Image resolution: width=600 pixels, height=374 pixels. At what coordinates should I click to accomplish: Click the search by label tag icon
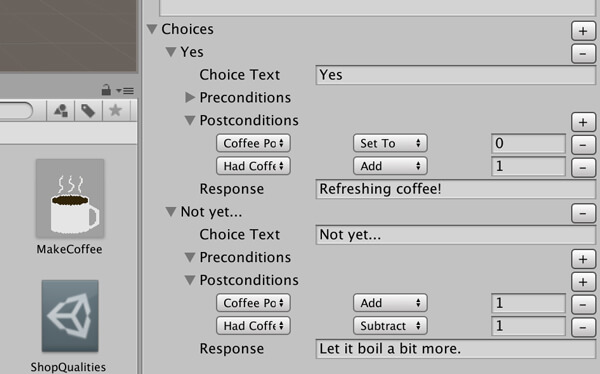[x=88, y=111]
